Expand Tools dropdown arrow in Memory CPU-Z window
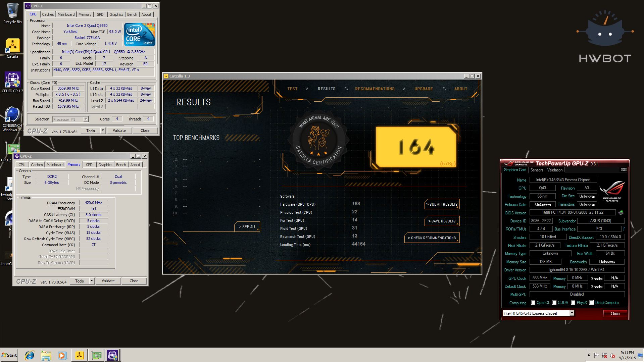 pyautogui.click(x=92, y=281)
